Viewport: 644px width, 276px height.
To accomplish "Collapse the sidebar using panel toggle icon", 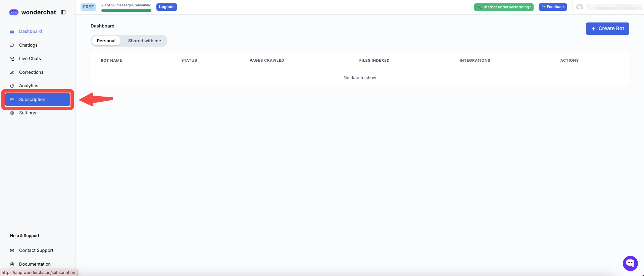I will (x=63, y=12).
